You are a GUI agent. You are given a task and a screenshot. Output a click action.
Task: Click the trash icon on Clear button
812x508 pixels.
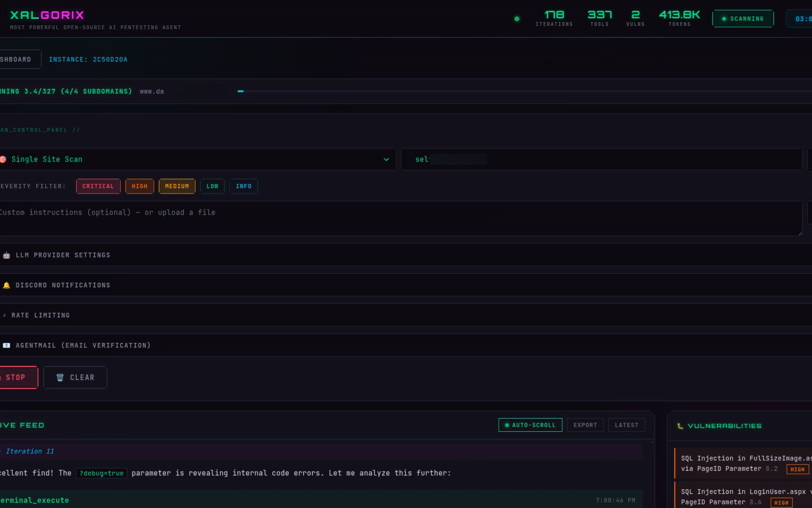click(x=60, y=377)
